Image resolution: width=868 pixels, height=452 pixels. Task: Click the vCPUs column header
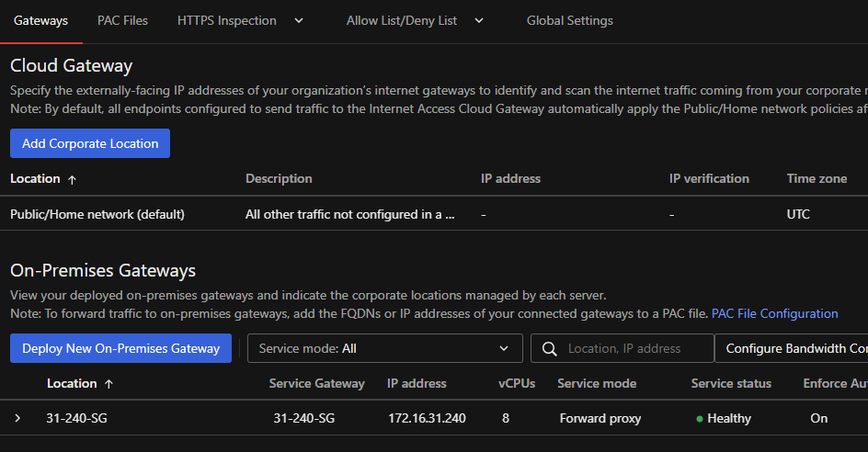517,383
